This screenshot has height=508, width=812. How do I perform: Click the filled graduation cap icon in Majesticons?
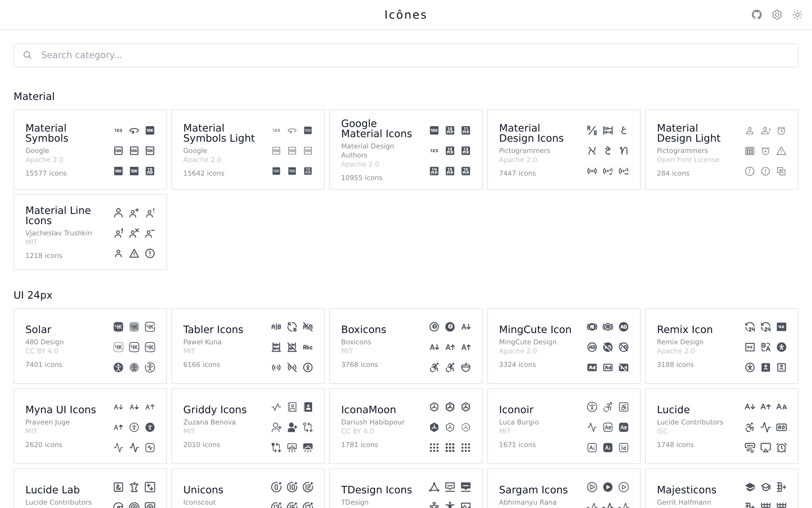pos(750,487)
